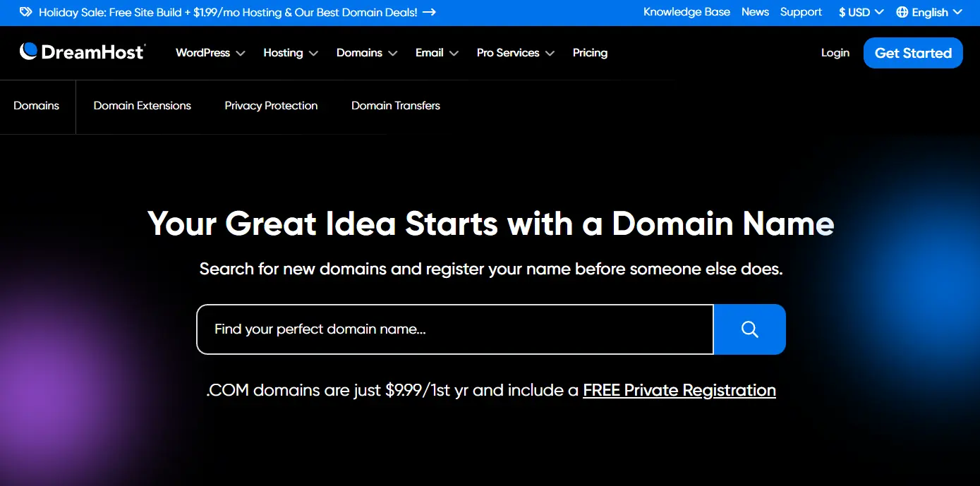Click the Holiday Sale banner text
Image resolution: width=980 pixels, height=486 pixels.
pyautogui.click(x=228, y=12)
